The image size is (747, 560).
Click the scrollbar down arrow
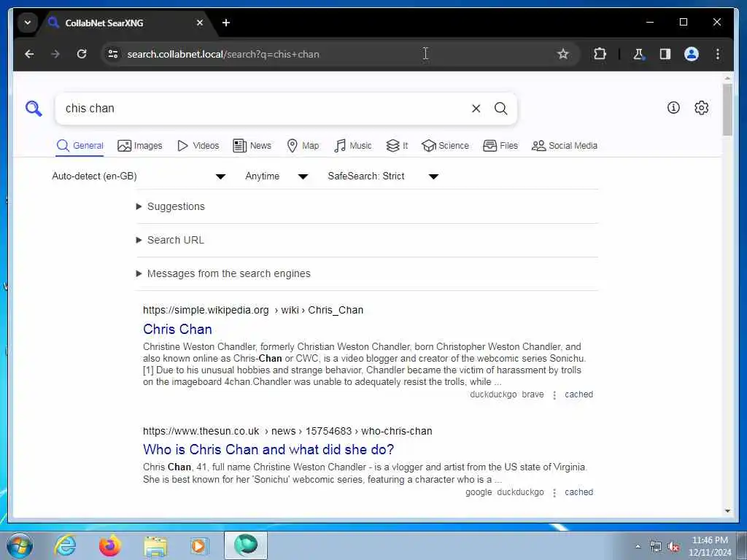pyautogui.click(x=727, y=511)
